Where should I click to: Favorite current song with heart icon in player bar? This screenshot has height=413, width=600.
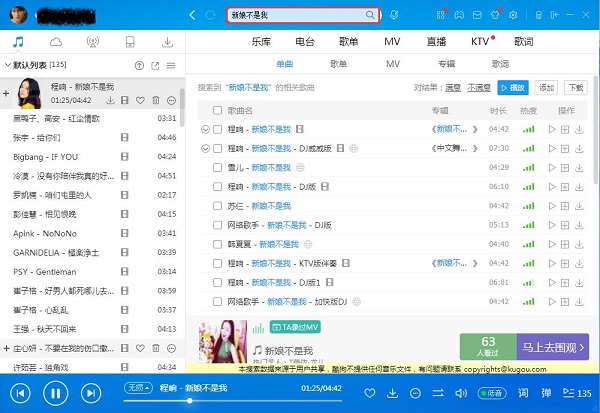(368, 392)
